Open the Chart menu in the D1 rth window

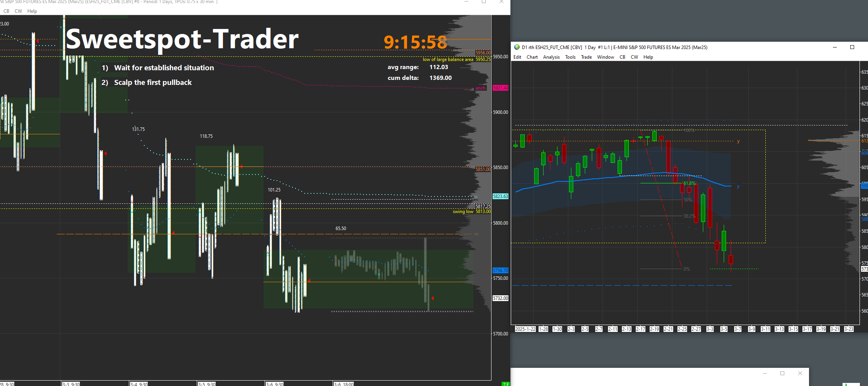pyautogui.click(x=532, y=57)
